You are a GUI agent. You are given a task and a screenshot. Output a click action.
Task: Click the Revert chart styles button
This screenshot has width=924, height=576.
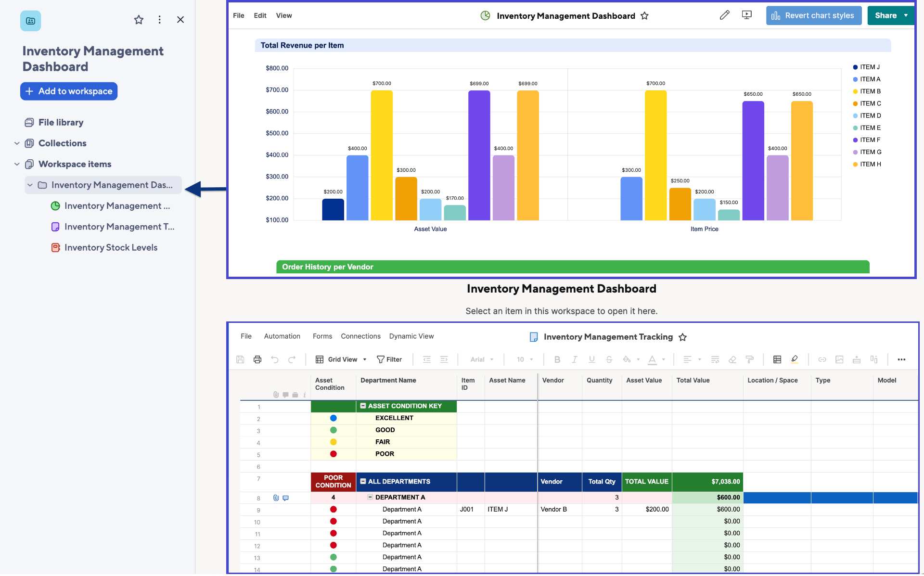813,15
